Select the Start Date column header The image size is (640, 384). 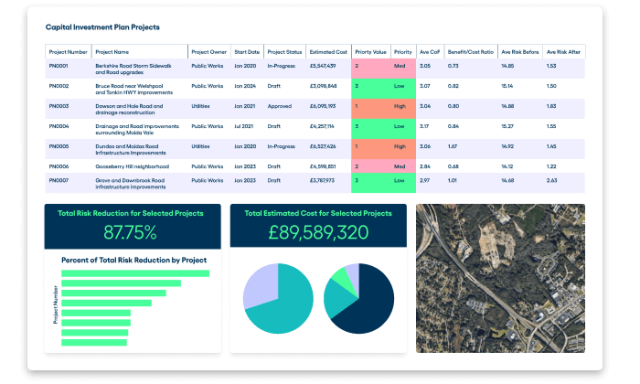tap(247, 52)
